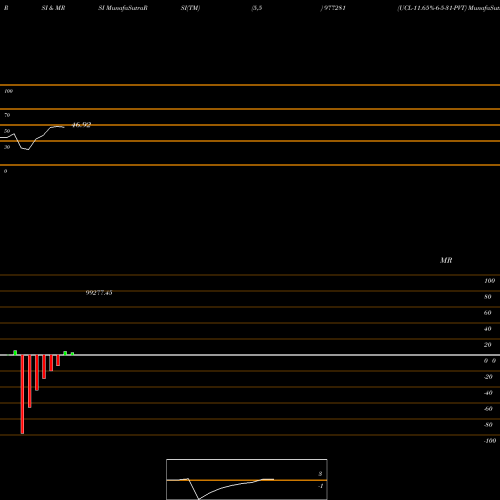Click the white zero baseline of histogram

[x=250, y=355]
